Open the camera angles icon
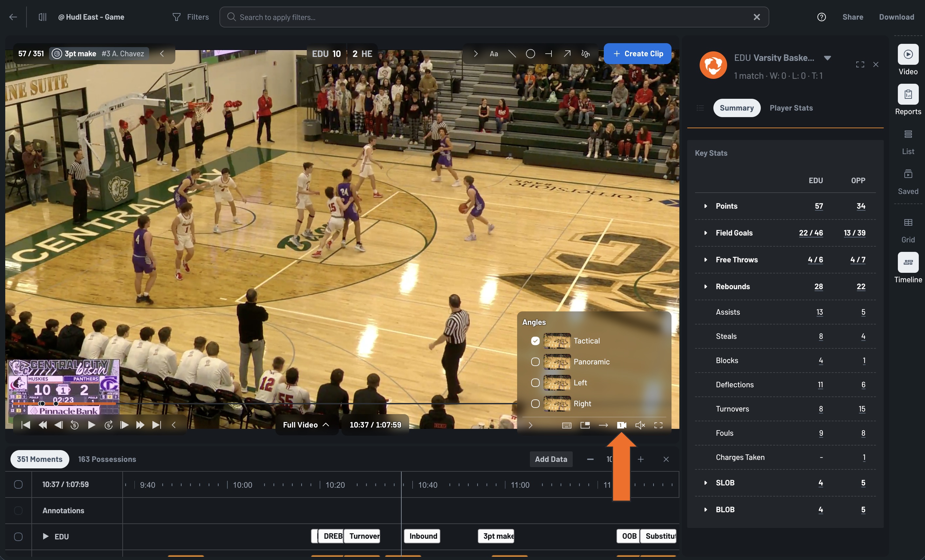This screenshot has width=925, height=560. [x=622, y=425]
